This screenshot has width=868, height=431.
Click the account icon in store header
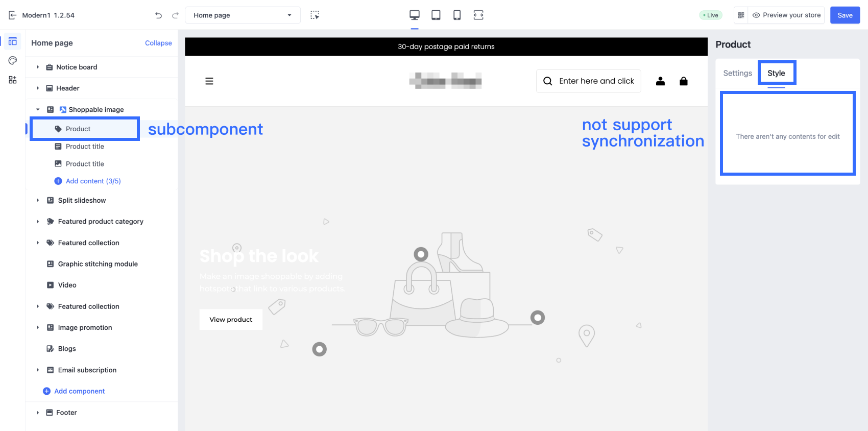(x=660, y=81)
